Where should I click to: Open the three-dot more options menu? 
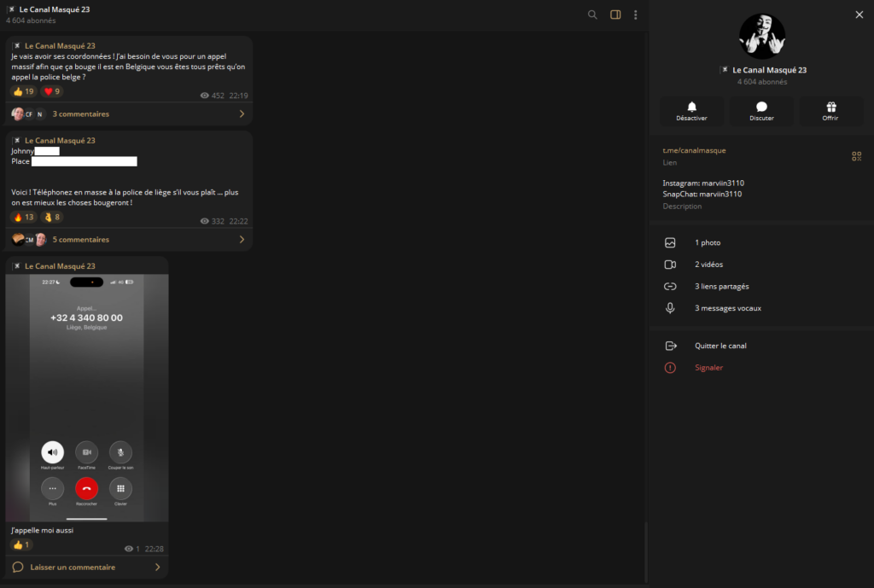(635, 15)
